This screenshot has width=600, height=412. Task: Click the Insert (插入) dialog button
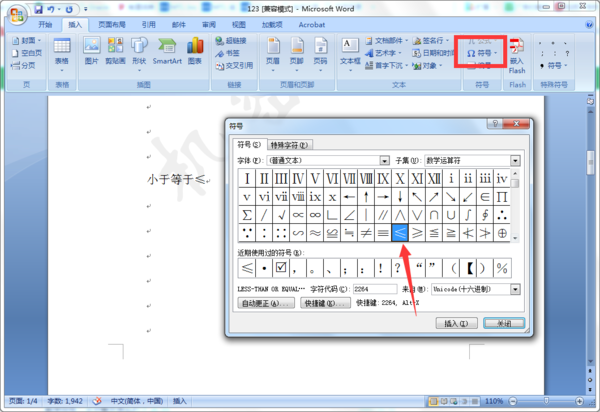tap(457, 323)
